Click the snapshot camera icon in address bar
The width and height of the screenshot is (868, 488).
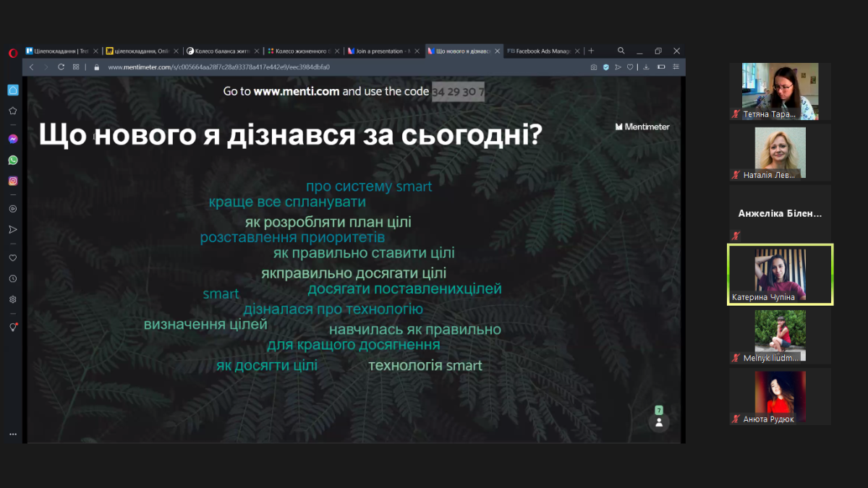pyautogui.click(x=594, y=67)
